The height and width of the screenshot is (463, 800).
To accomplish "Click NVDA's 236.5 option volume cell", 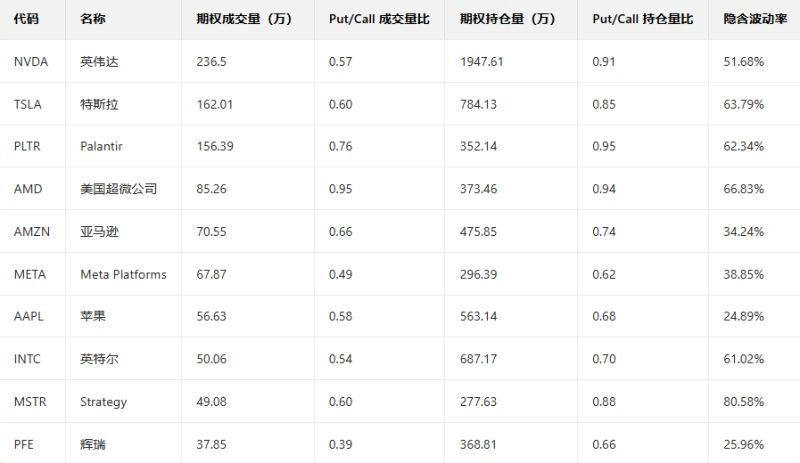I will [x=212, y=62].
